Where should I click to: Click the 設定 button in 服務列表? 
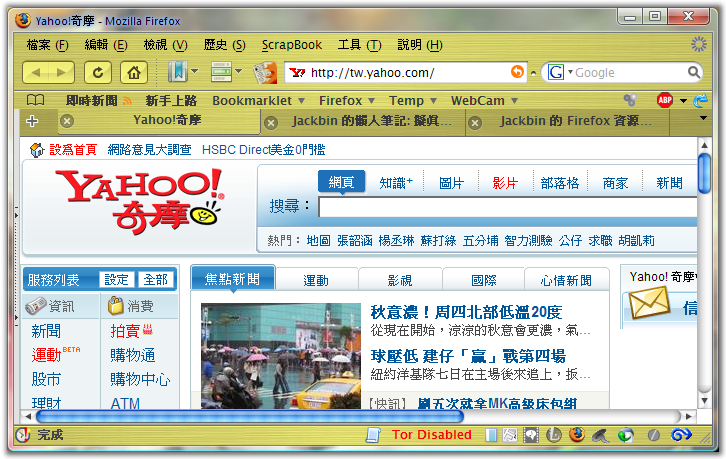(x=116, y=279)
